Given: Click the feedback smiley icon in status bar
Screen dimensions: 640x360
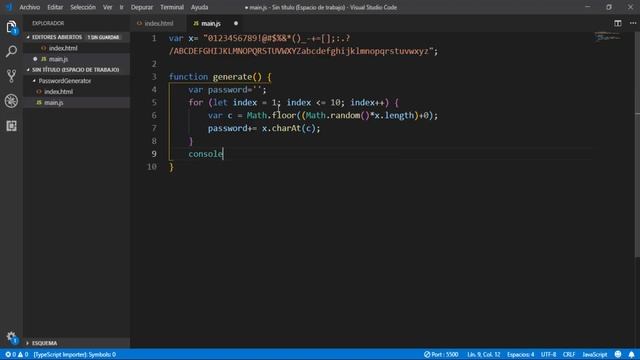Looking at the screenshot, I should click(x=618, y=354).
